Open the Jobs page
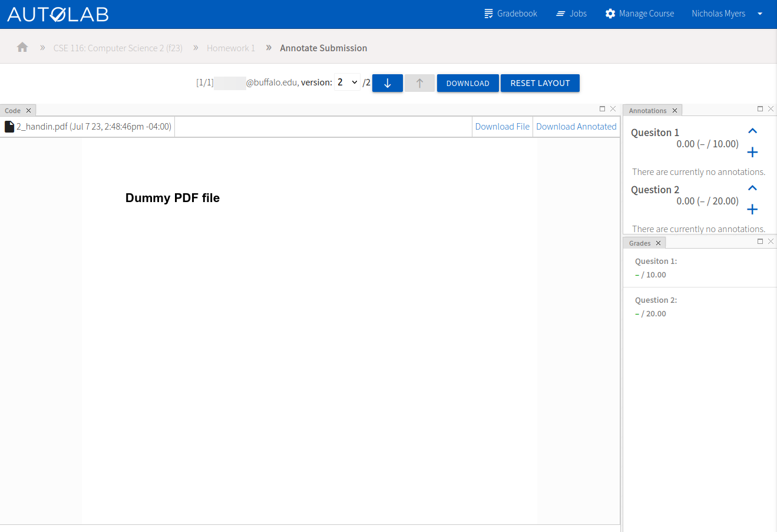Viewport: 777px width, 532px height. [x=571, y=14]
